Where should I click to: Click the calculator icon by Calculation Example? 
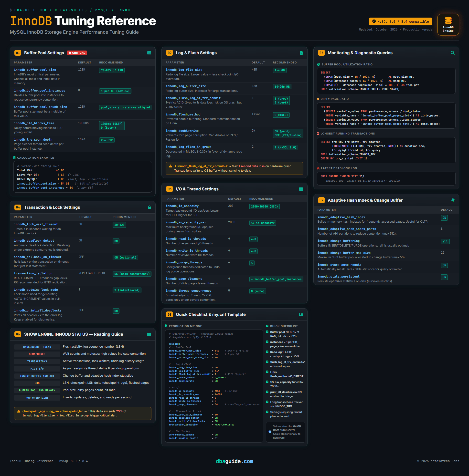click(14, 158)
